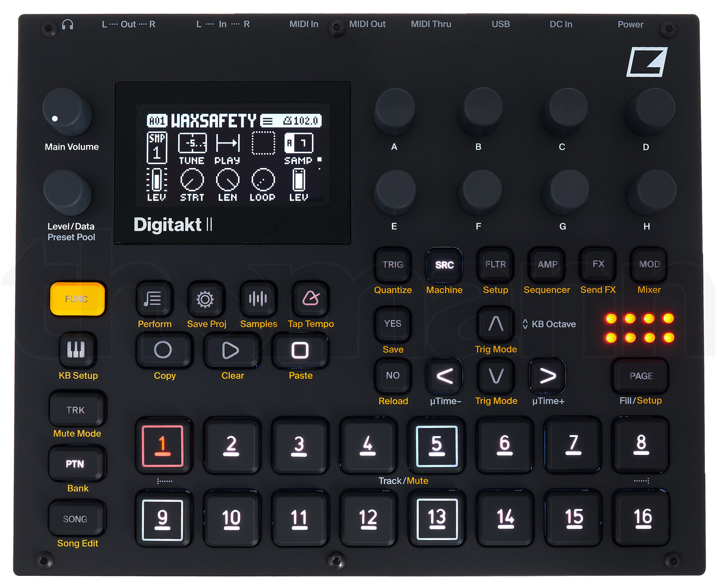Viewport: 717px width, 588px height.
Task: Hold the yellow FUNC button
Action: (77, 299)
